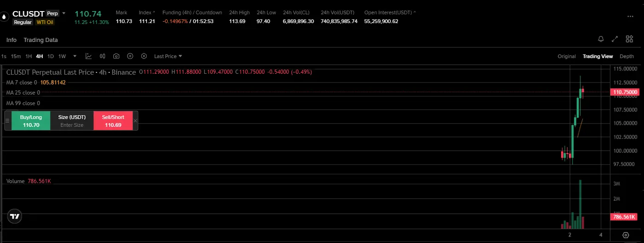Select the MA 25 close indicator legend
The height and width of the screenshot is (243, 644).
[x=23, y=93]
